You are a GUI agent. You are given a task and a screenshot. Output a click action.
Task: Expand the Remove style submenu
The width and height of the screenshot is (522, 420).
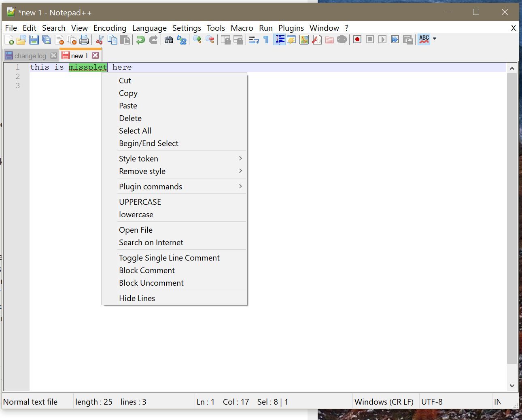(x=174, y=171)
